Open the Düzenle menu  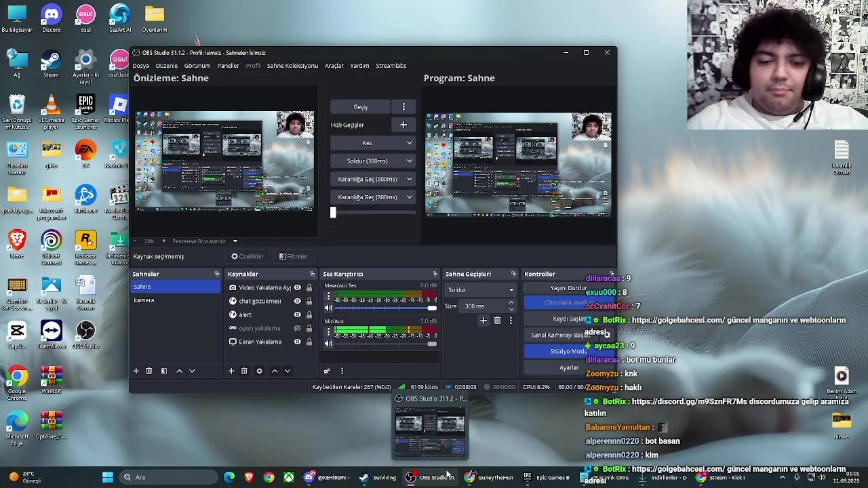166,66
